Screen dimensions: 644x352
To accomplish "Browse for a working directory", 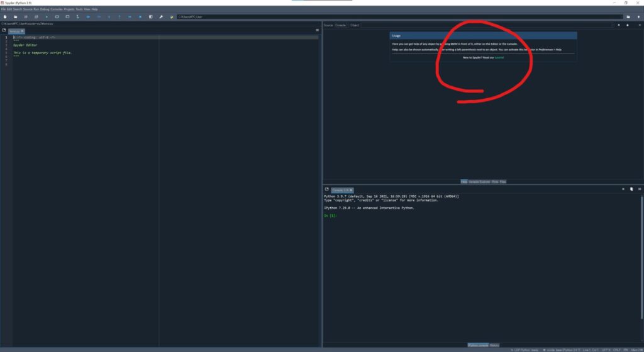I will tap(628, 17).
